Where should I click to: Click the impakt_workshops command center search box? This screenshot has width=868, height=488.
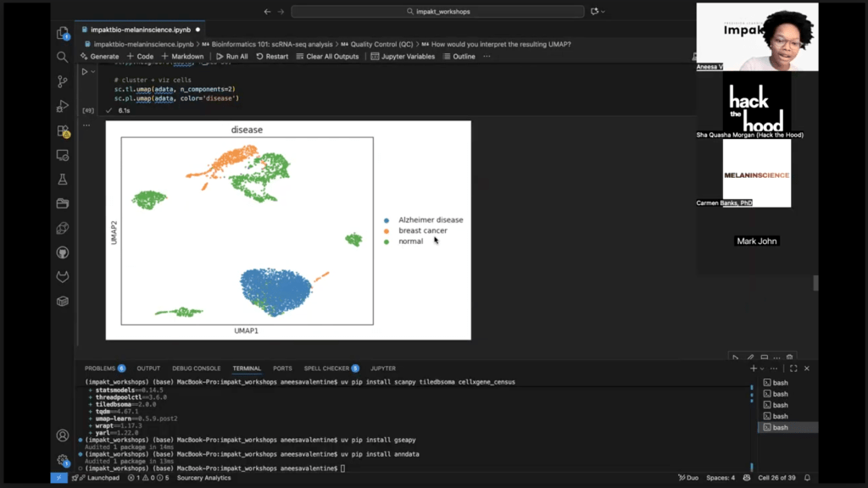pyautogui.click(x=437, y=12)
